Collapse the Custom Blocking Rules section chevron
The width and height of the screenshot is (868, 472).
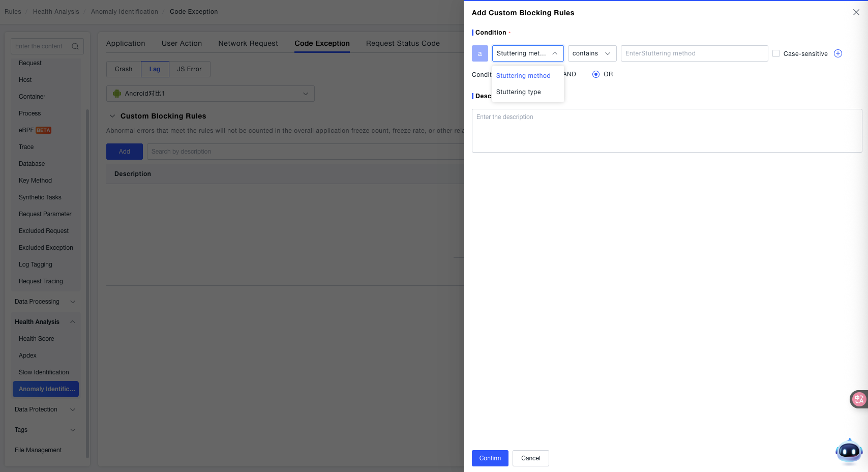tap(112, 116)
